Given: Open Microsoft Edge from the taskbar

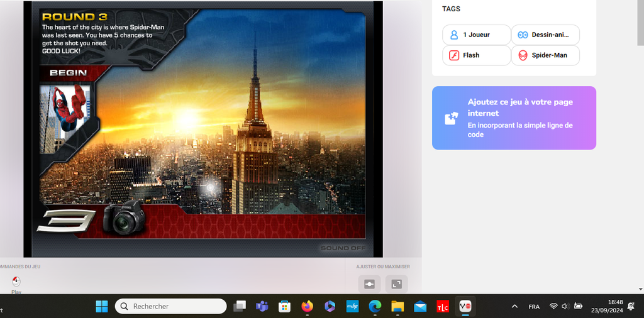Looking at the screenshot, I should [x=375, y=306].
